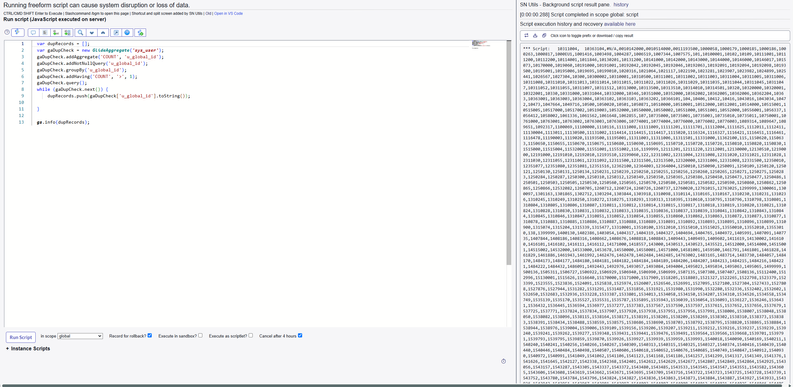The width and height of the screenshot is (793, 387).
Task: Open search with the magnifying glass icon
Action: (x=80, y=32)
